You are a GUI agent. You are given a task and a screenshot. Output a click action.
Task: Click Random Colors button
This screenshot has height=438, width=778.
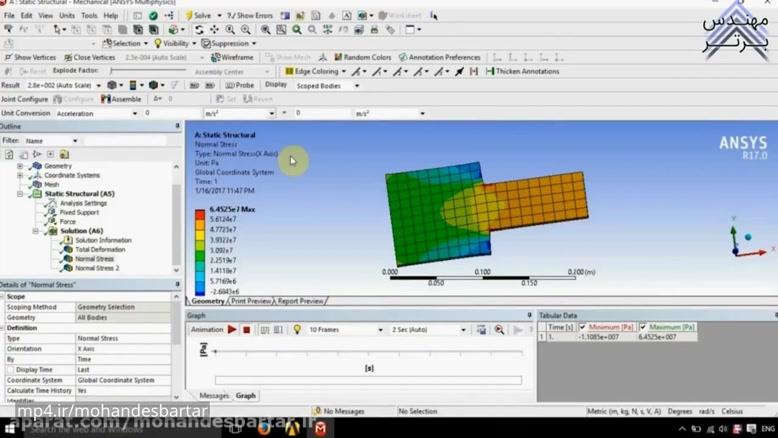(x=363, y=58)
